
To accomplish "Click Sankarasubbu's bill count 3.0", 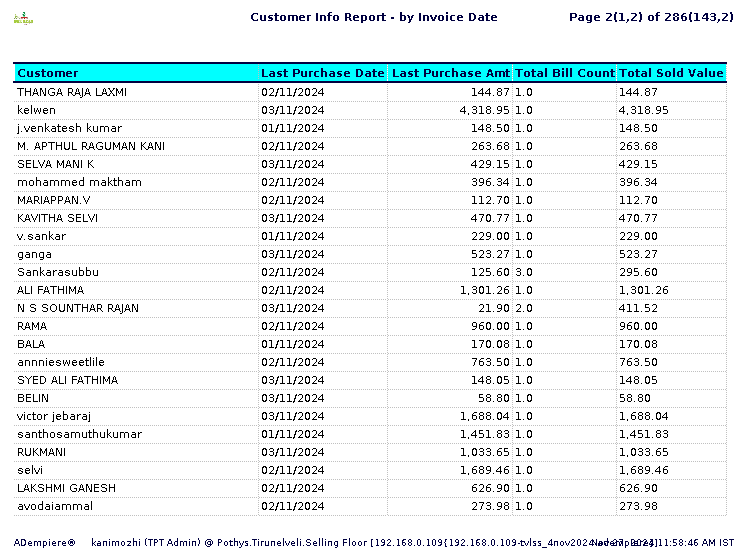I will coord(524,272).
